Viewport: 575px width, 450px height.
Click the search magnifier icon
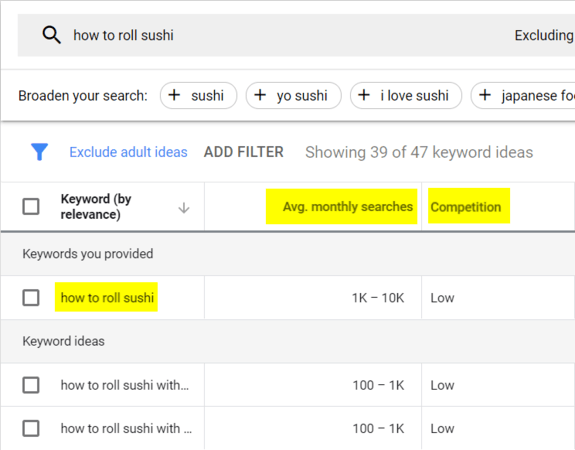[51, 35]
